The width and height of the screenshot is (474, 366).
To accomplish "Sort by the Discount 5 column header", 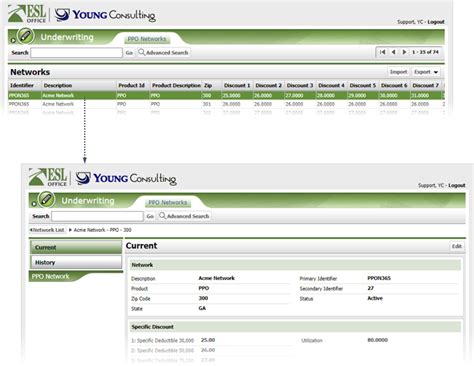I will 363,85.
